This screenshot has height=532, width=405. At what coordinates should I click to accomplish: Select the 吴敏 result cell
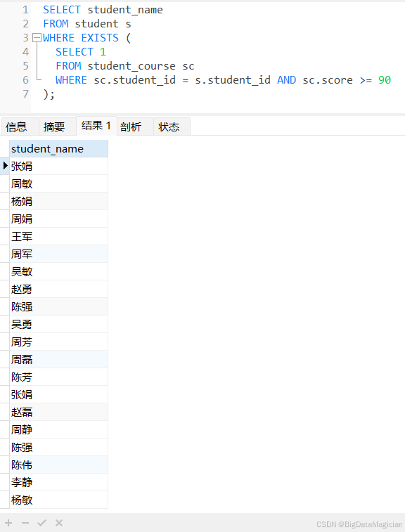point(59,271)
